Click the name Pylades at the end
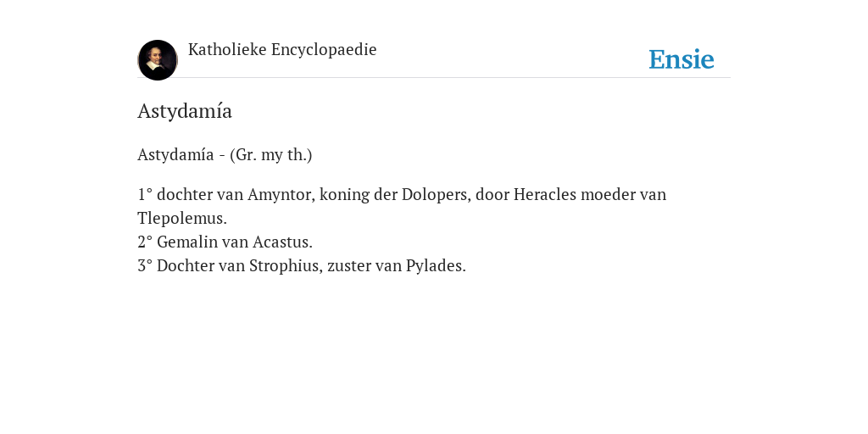The width and height of the screenshot is (868, 434). 436,266
